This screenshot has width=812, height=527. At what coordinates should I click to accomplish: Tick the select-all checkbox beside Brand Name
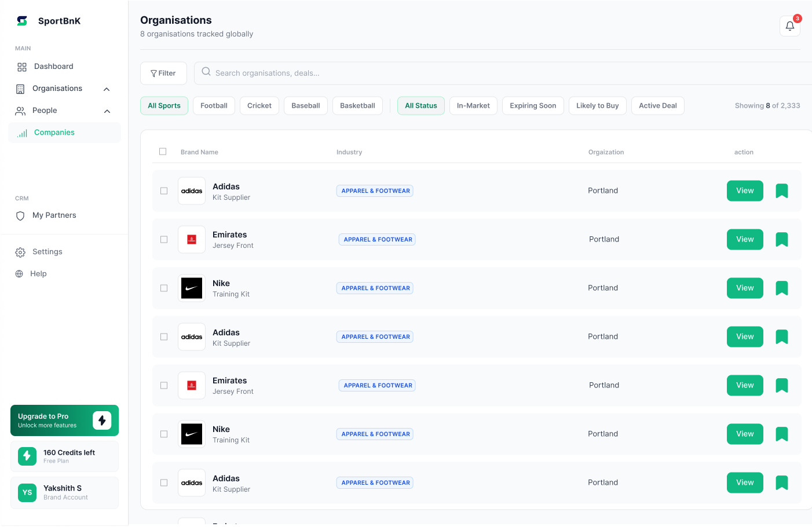point(163,152)
